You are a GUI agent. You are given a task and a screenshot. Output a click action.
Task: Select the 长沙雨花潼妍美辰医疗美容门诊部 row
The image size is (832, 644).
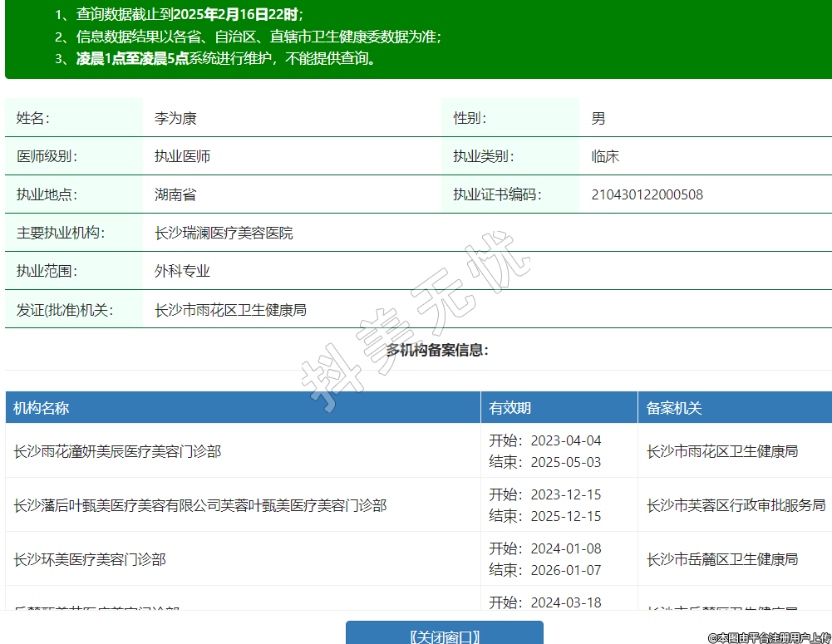point(117,451)
